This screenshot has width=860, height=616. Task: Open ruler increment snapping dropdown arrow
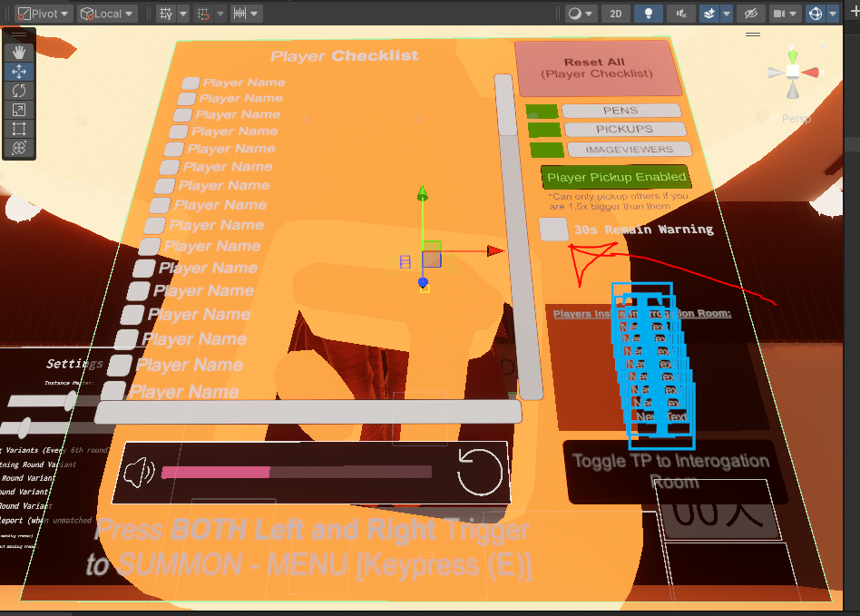click(254, 14)
